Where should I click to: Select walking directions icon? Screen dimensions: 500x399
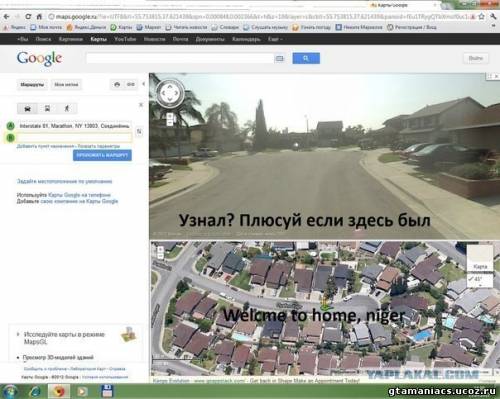tap(67, 108)
